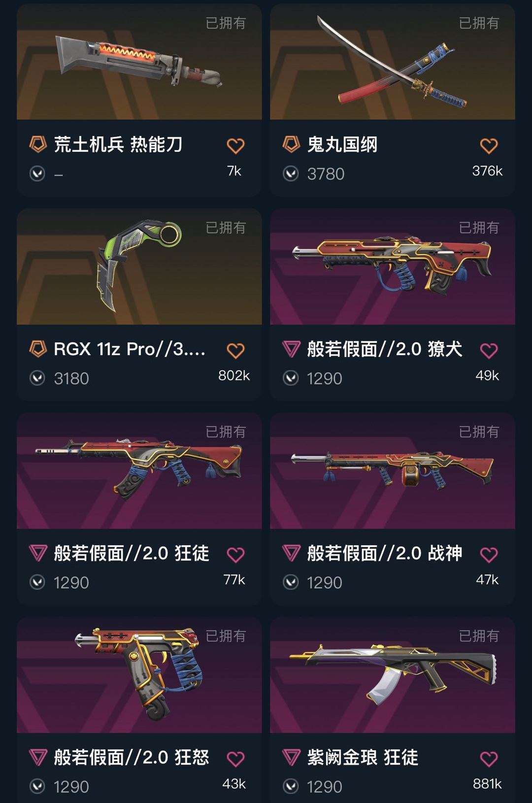Click the orange tier badge beside 鬼丸国纲
532x803 pixels.
click(x=291, y=144)
